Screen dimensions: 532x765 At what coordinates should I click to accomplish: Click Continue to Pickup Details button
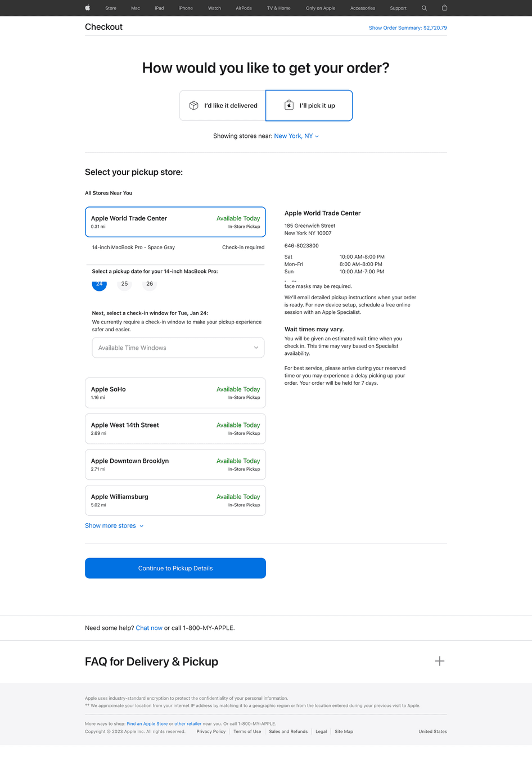click(x=175, y=568)
